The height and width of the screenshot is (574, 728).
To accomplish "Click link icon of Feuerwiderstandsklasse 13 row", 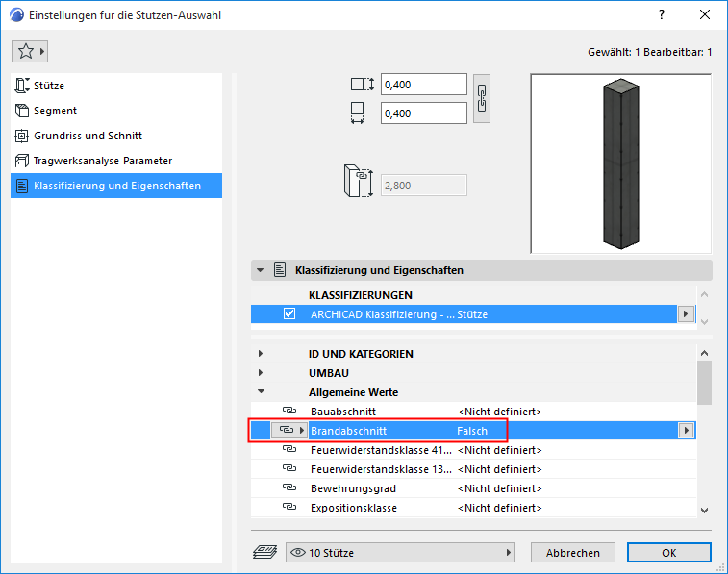I will (289, 468).
